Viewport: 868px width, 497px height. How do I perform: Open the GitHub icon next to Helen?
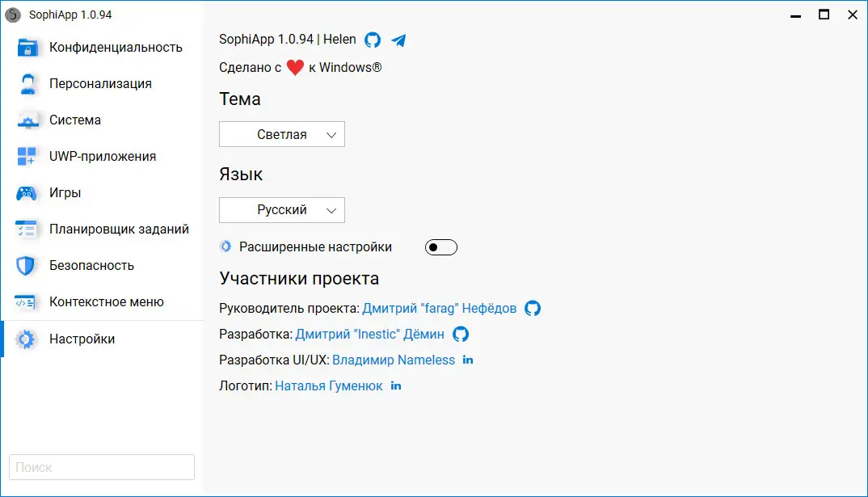tap(373, 40)
